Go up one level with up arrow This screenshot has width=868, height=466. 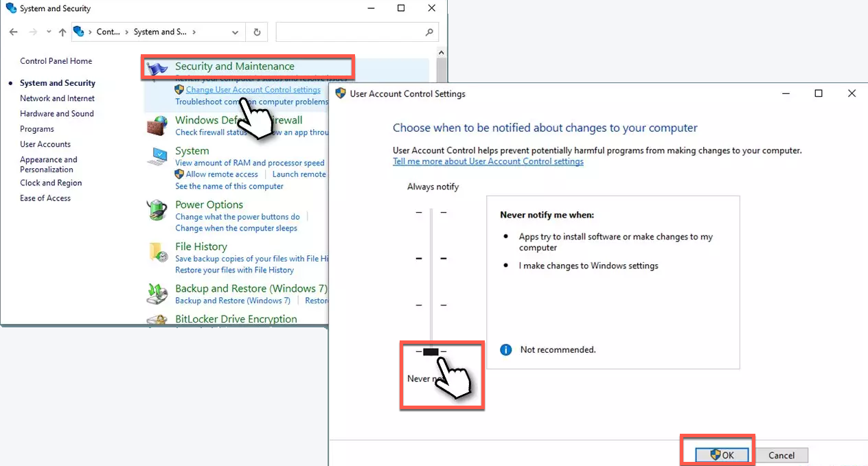click(62, 32)
